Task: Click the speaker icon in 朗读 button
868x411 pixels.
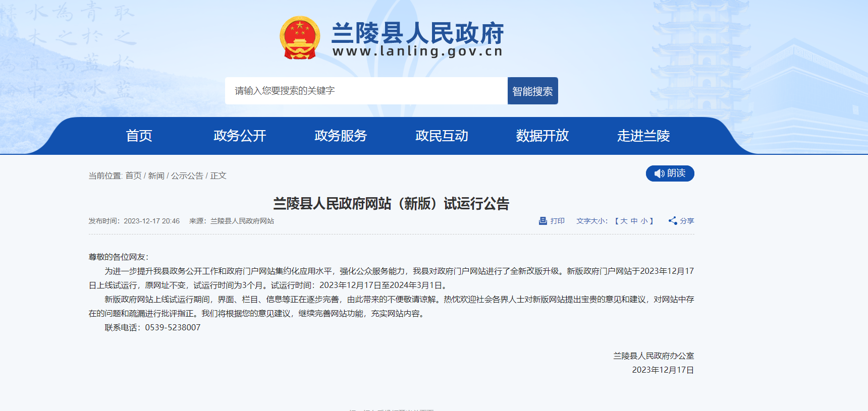Action: (659, 173)
